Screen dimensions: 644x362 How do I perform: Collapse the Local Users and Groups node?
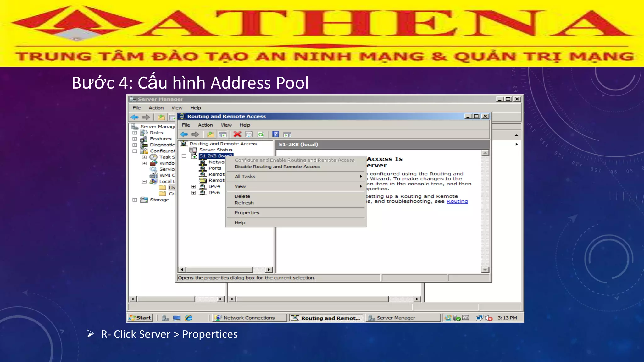144,182
